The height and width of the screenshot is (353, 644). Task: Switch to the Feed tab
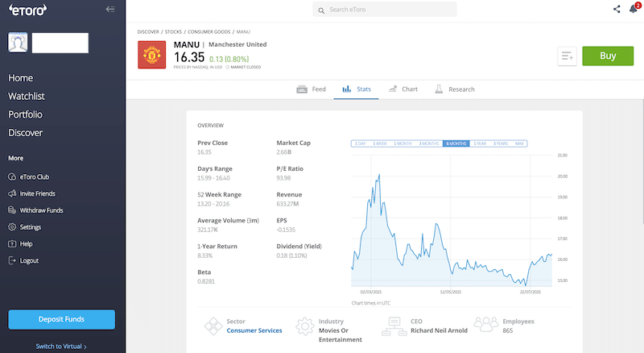(x=311, y=89)
